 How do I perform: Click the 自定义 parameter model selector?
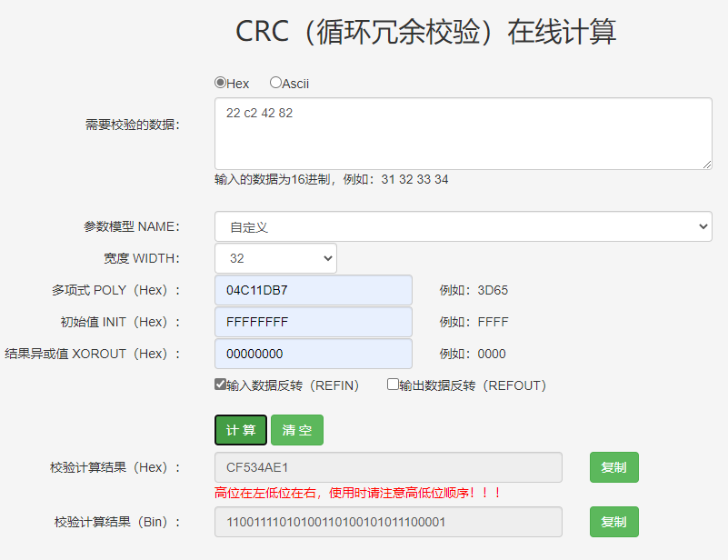point(463,225)
